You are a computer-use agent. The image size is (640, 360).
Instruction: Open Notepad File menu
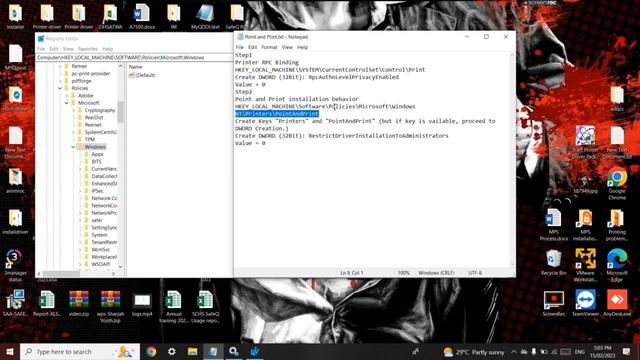(x=240, y=47)
